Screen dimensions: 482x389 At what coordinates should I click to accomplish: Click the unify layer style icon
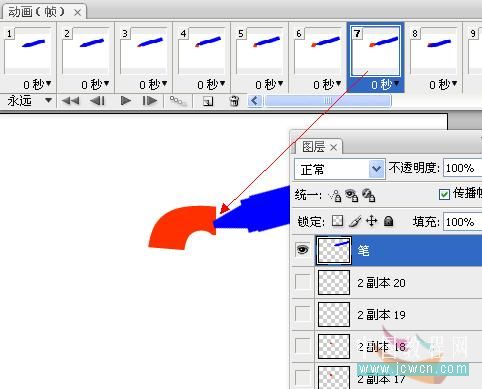pos(368,195)
